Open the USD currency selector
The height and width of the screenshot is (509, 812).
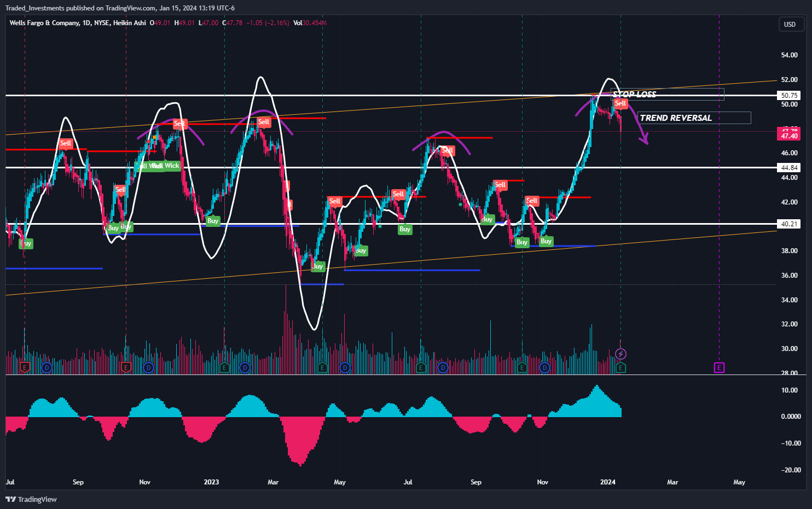click(791, 24)
